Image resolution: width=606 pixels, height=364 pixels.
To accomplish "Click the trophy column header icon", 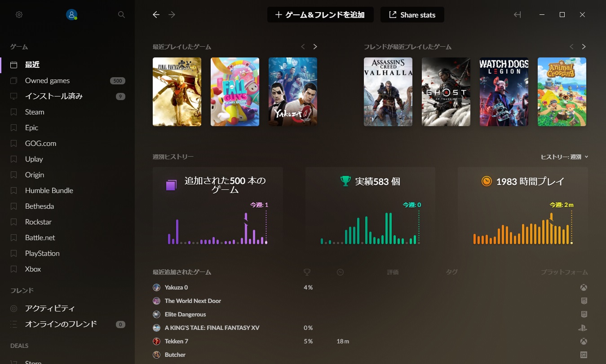I will [x=307, y=272].
